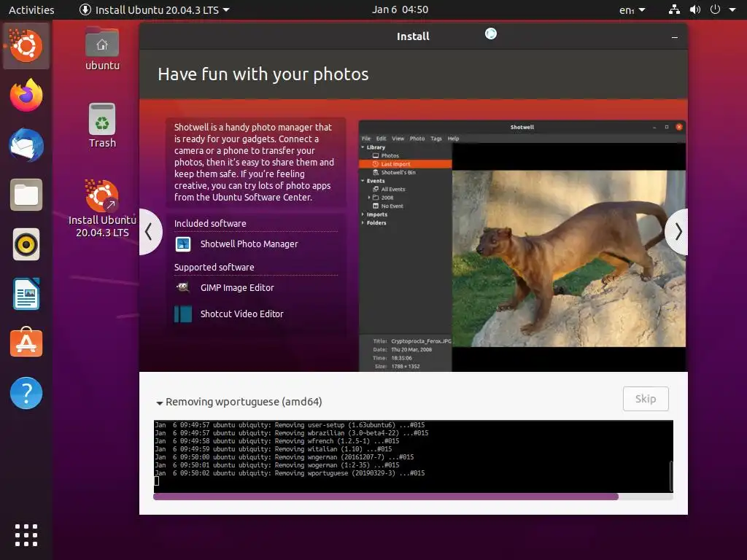Click the 'Removing wportuguese (amd64)' status text

[x=244, y=402]
